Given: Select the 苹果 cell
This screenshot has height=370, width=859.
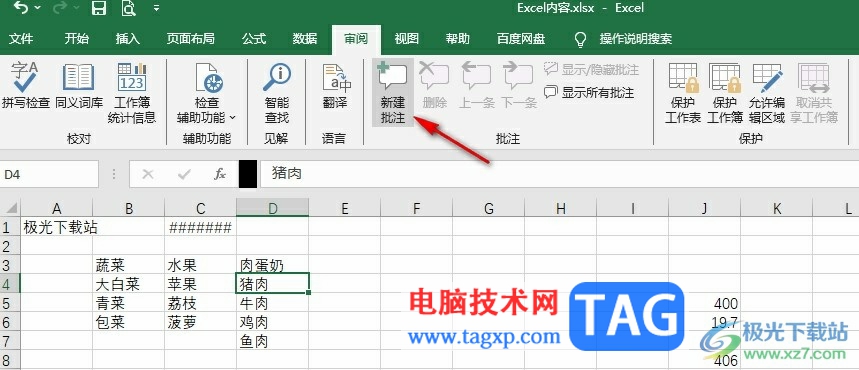Looking at the screenshot, I should click(x=201, y=284).
